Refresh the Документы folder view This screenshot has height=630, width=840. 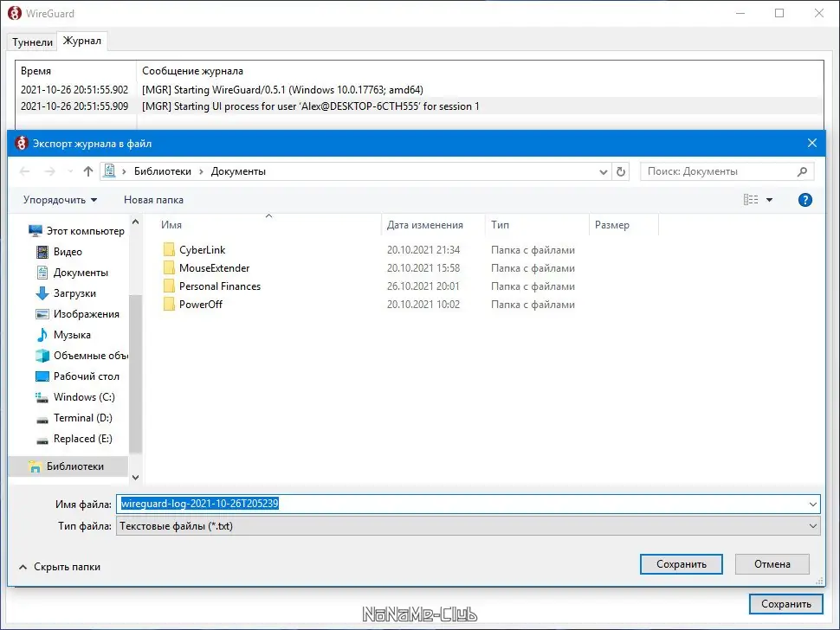coord(620,172)
